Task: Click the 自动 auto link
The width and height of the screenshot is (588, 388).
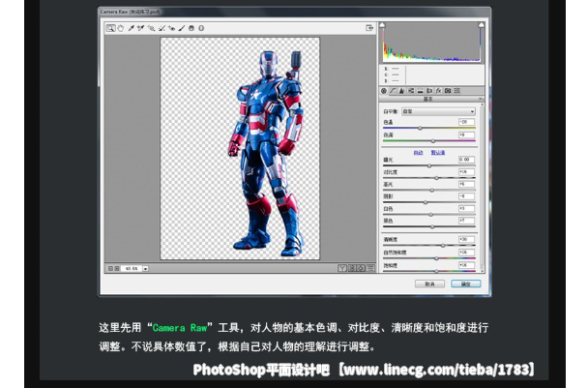Action: tap(418, 153)
